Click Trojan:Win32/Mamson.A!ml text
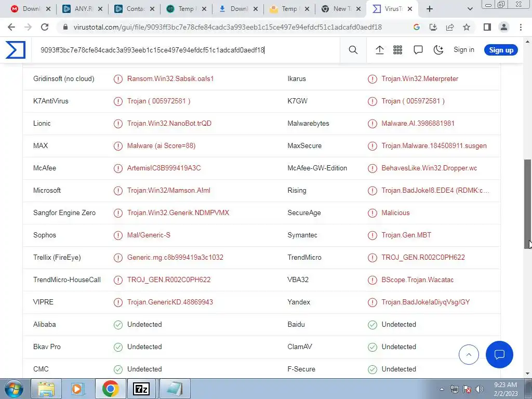This screenshot has width=532, height=399. tap(169, 191)
